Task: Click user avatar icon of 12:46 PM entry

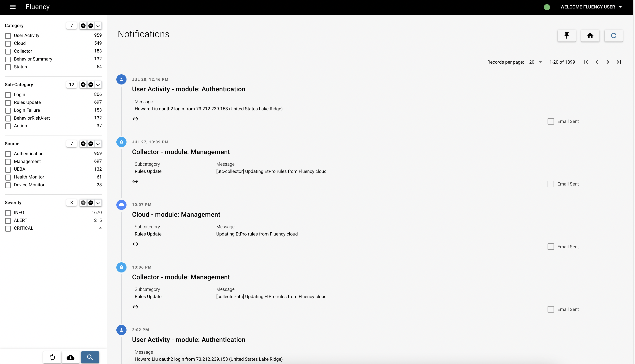Action: click(121, 80)
